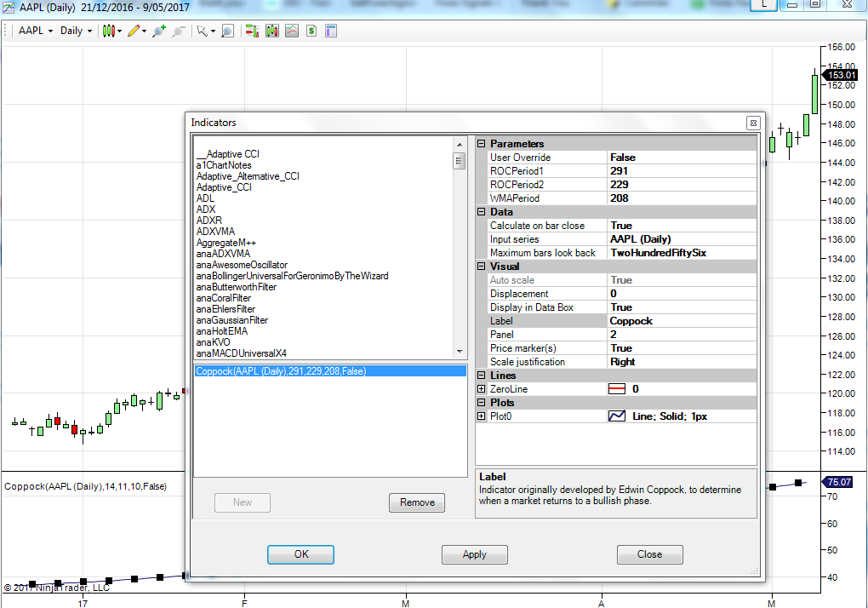Select the pencil drawing tools icon
Viewport: 868px width, 608px height.
(x=134, y=31)
